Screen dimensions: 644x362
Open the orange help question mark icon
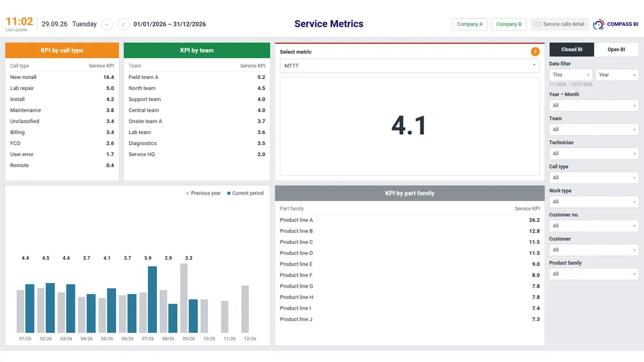(535, 51)
